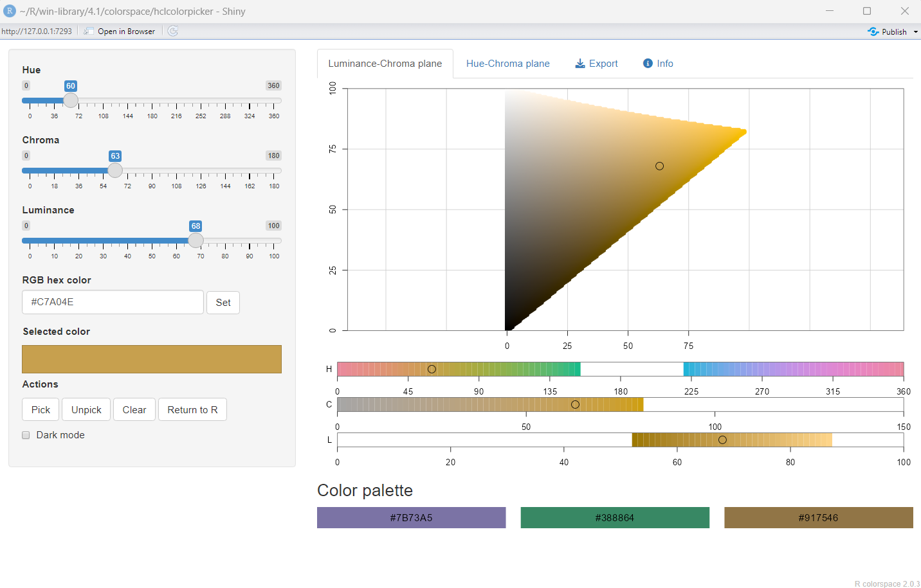921x588 pixels.
Task: Click the Pick button
Action: [x=41, y=410]
